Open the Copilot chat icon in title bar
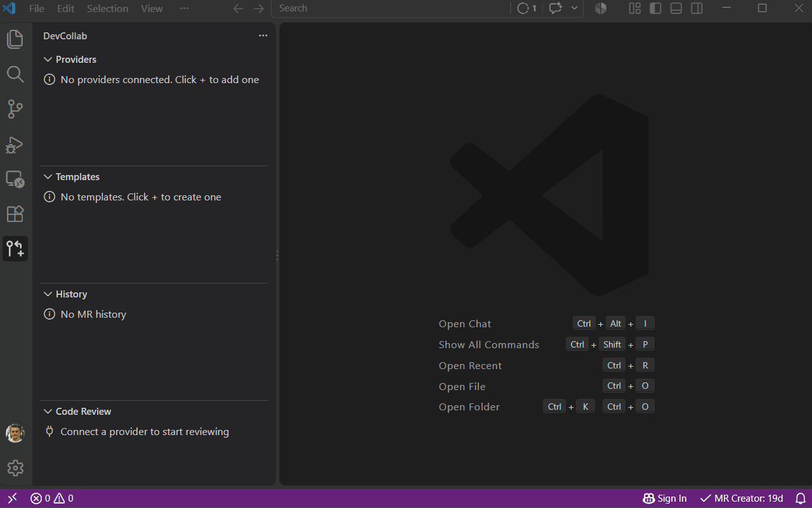 (556, 8)
